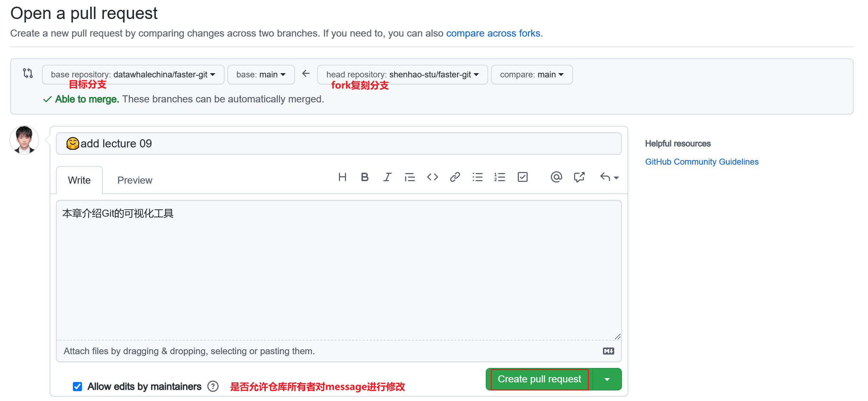Image resolution: width=868 pixels, height=401 pixels.
Task: Click Create pull request
Action: point(539,379)
